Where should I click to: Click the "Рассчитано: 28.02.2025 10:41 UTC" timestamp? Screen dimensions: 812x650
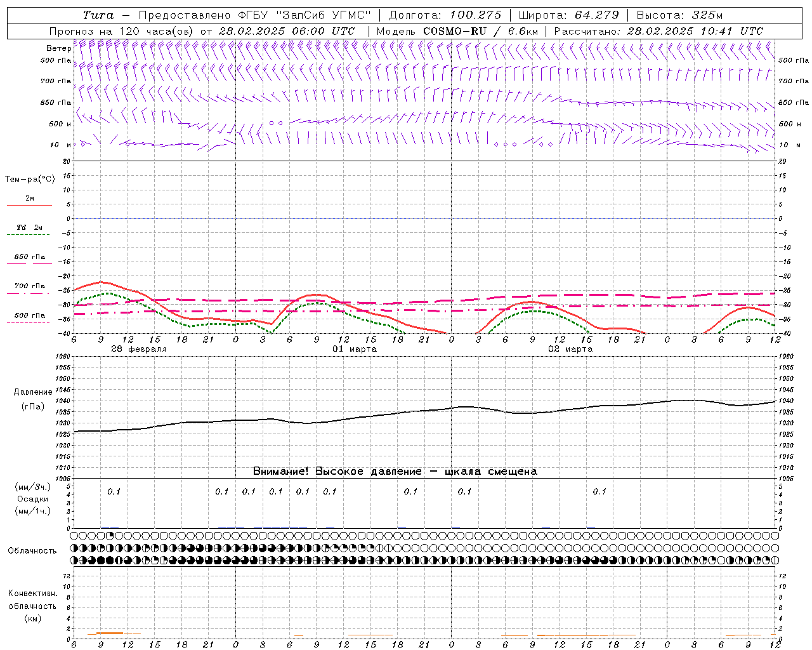[658, 31]
